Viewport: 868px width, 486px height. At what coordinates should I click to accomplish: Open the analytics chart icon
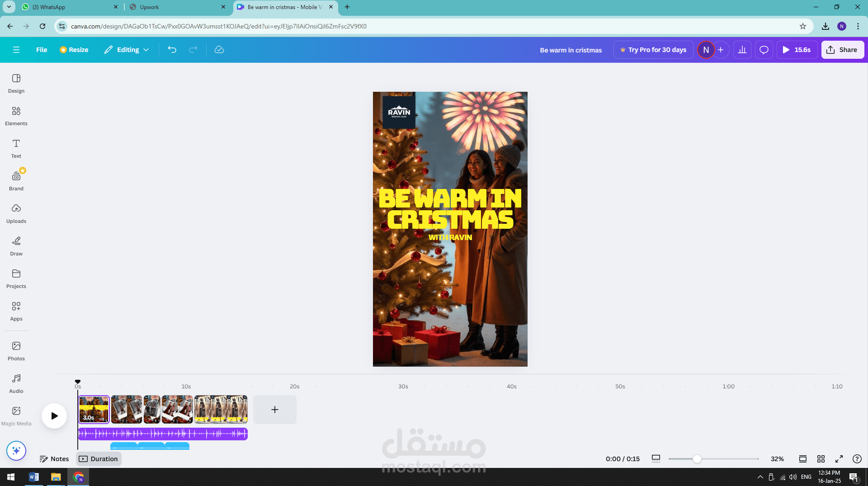(742, 50)
